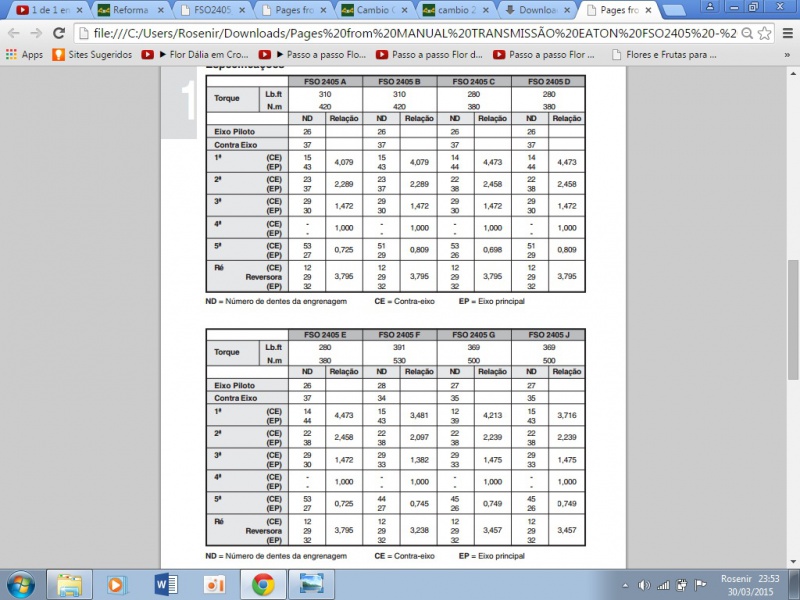This screenshot has height=600, width=800.
Task: Open File Explorer from the taskbar
Action: (x=69, y=585)
